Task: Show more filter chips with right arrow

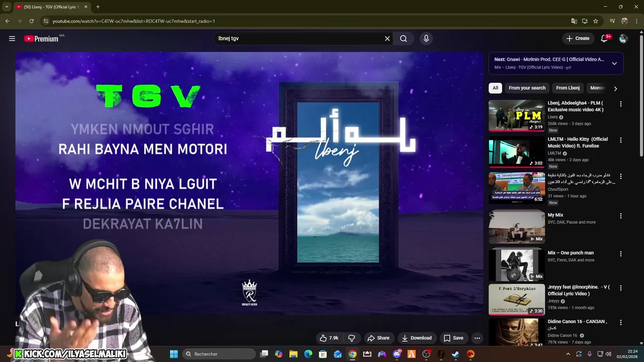Action: pyautogui.click(x=615, y=88)
